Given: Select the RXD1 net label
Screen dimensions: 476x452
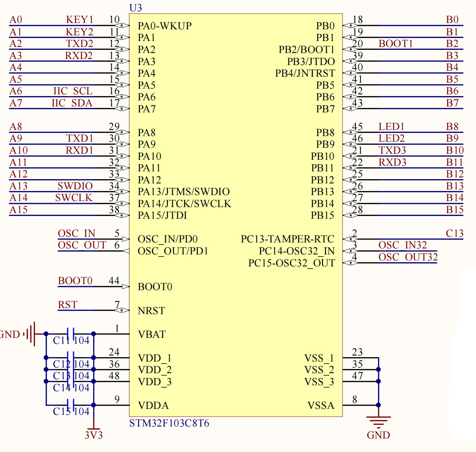Looking at the screenshot, I should [79, 150].
